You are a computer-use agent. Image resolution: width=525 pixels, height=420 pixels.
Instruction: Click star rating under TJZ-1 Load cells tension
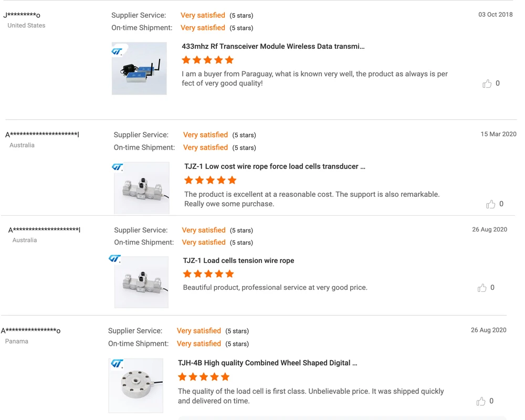208,274
